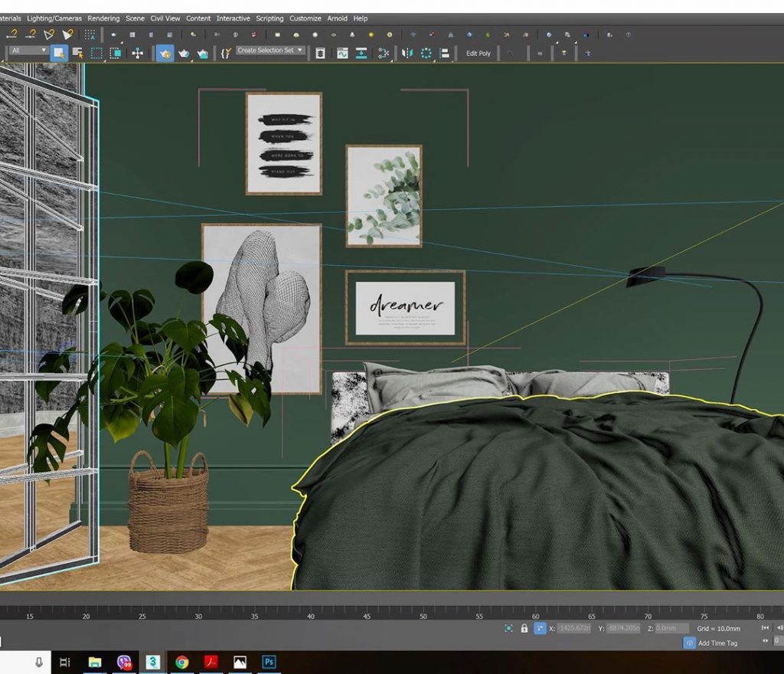The height and width of the screenshot is (674, 784).
Task: Click the Mirror tool icon
Action: [x=407, y=53]
